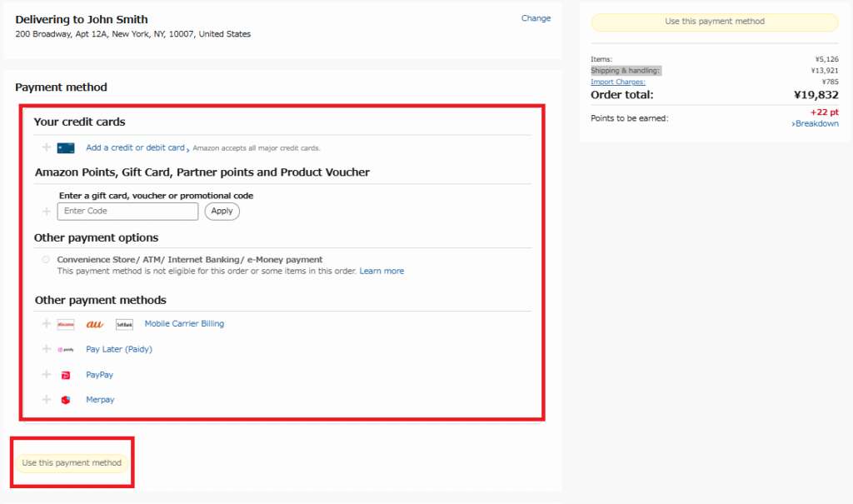The height and width of the screenshot is (504, 853).
Task: Click the au carrier logo
Action: [x=95, y=324]
